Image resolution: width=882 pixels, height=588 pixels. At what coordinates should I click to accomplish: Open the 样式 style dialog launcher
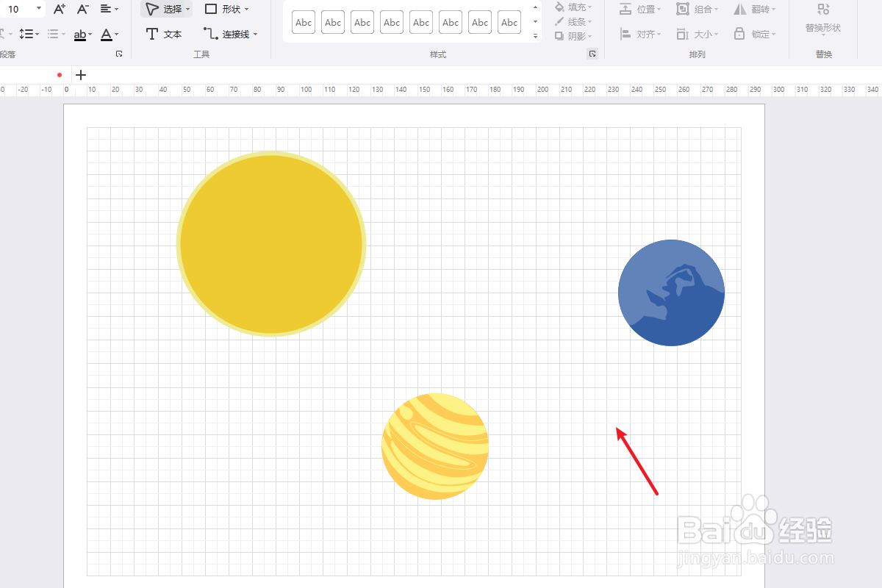coord(592,54)
